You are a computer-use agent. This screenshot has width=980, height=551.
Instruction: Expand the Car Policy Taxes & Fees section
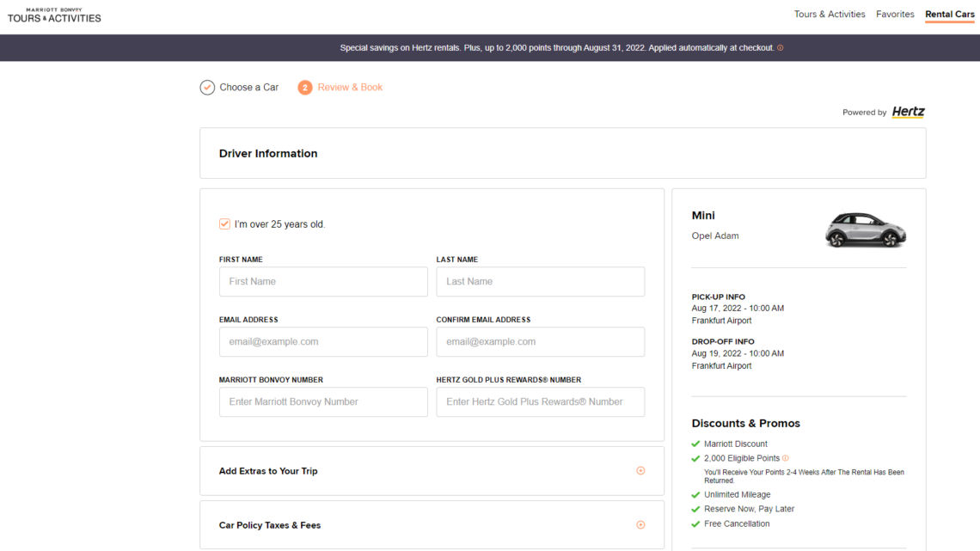point(270,525)
